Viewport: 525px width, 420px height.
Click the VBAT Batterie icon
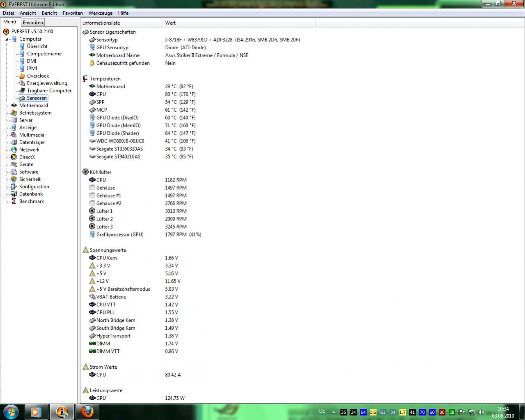pos(92,297)
